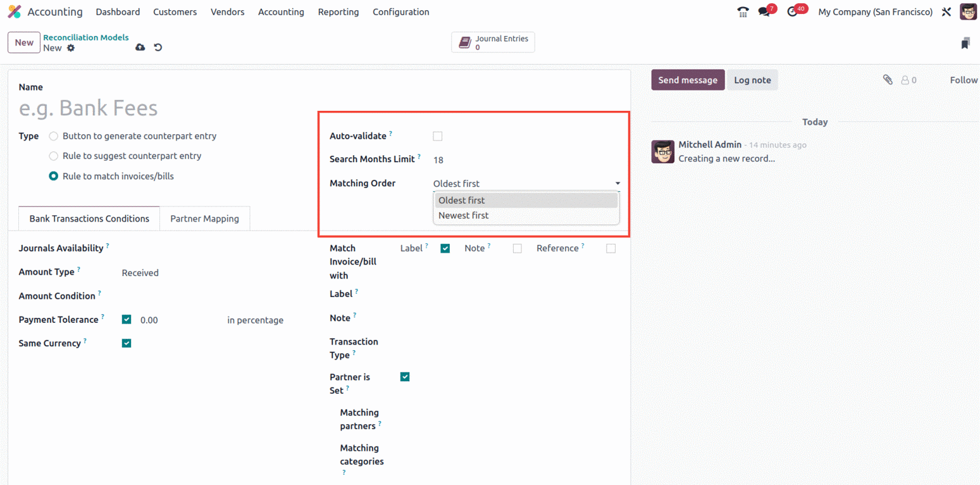Open the VoIP phone icon

(743, 12)
